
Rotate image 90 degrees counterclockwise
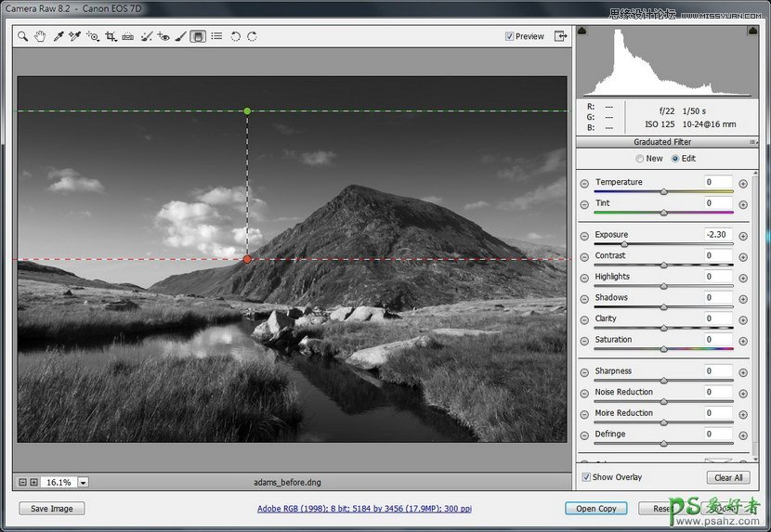235,36
